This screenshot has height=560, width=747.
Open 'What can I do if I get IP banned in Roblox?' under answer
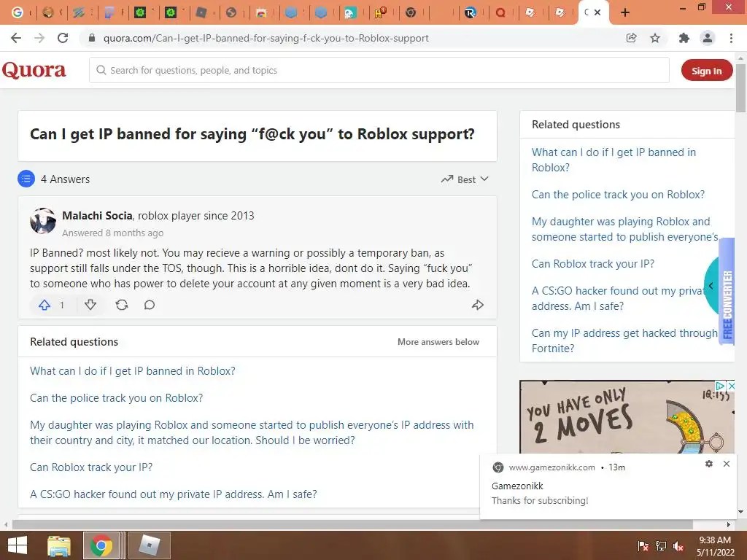point(133,371)
